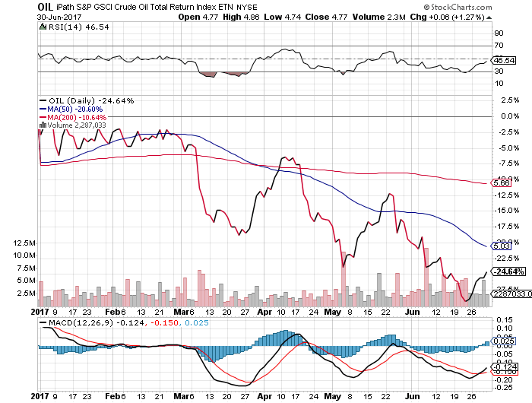Click 2017 on the date axis below volume bars
Screen dimensions: 532x403
[x=40, y=312]
